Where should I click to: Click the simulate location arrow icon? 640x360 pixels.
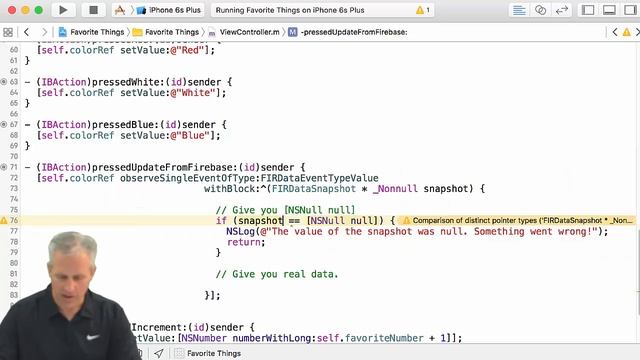(159, 353)
